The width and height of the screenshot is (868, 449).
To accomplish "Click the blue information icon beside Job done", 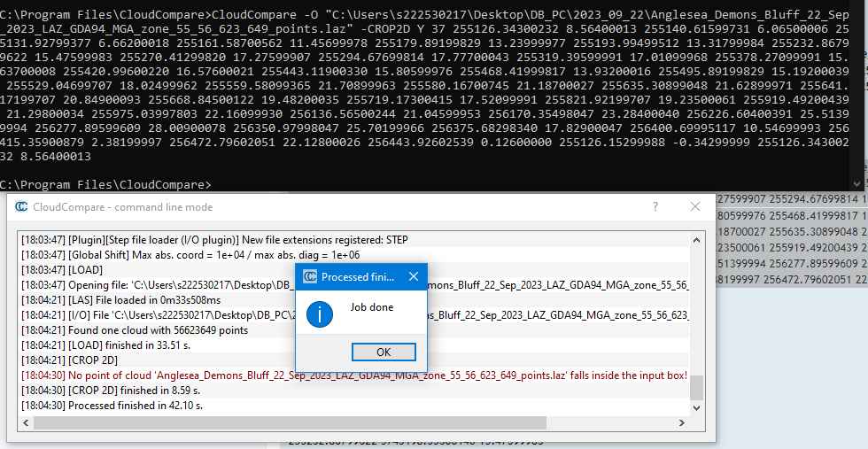I will (x=318, y=312).
